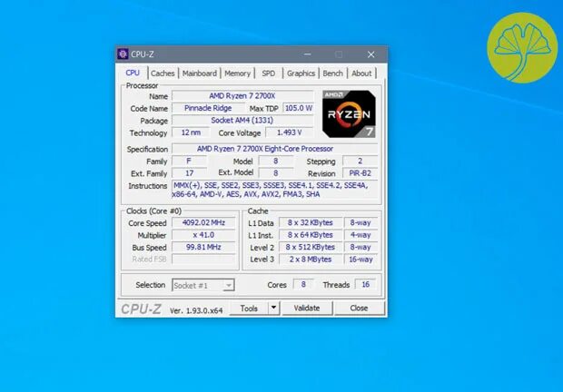This screenshot has height=392, width=563.
Task: Click the Ver. 1.93.0.x64 version text
Action: point(196,310)
